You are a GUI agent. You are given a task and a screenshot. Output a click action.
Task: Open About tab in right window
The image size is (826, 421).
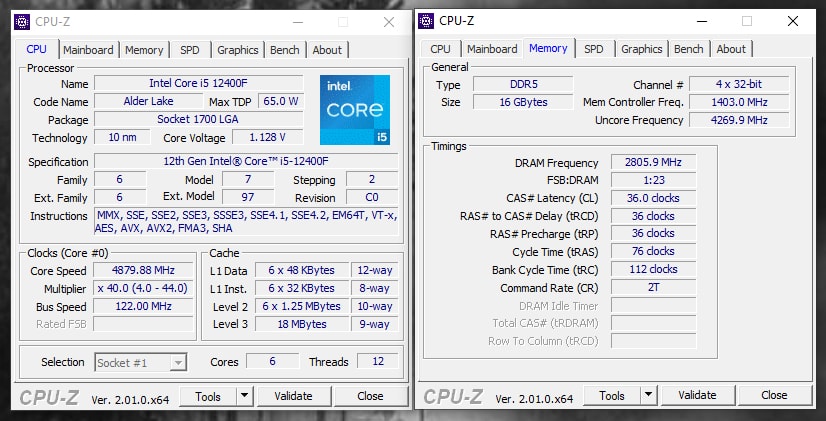point(731,49)
